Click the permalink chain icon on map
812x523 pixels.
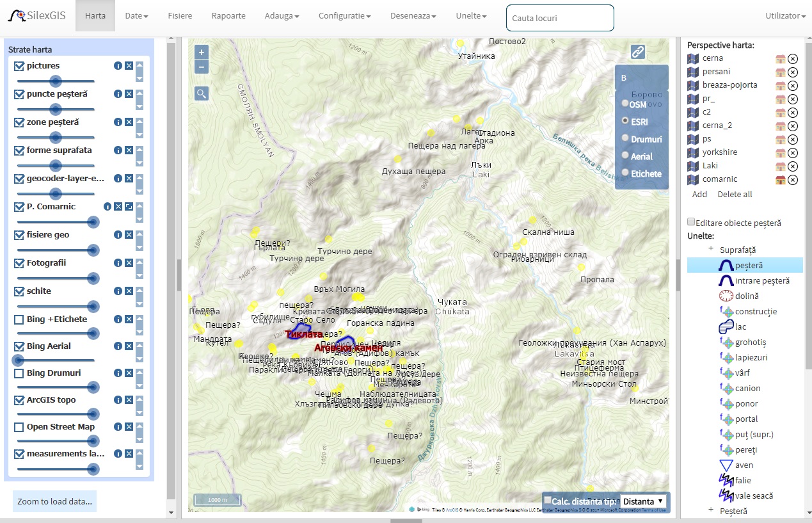pyautogui.click(x=637, y=52)
